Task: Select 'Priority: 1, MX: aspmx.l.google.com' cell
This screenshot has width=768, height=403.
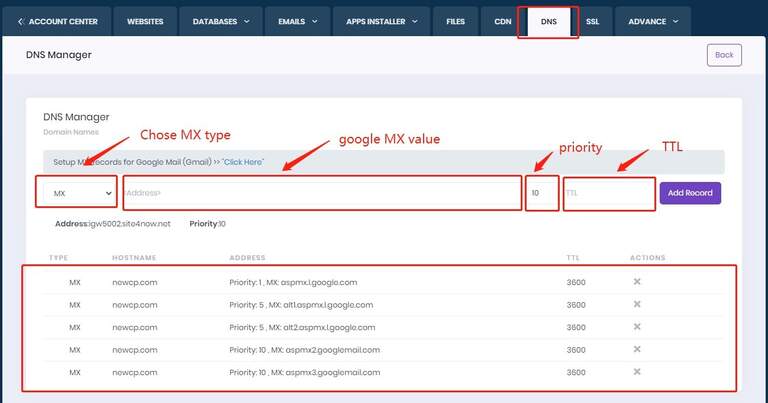Action: pos(293,283)
